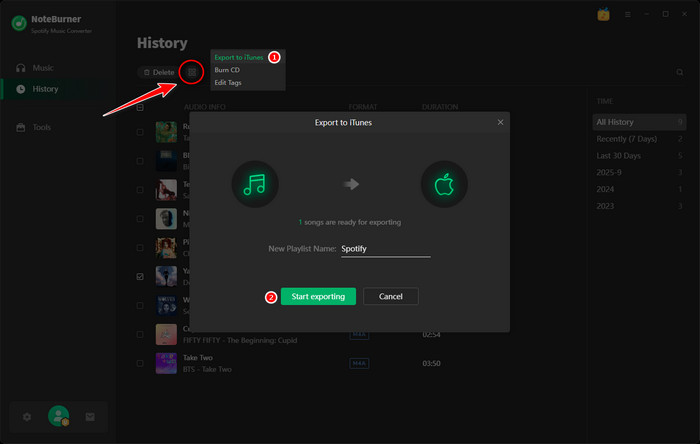Open the mail feedback icon
The width and height of the screenshot is (700, 444).
pyautogui.click(x=90, y=416)
